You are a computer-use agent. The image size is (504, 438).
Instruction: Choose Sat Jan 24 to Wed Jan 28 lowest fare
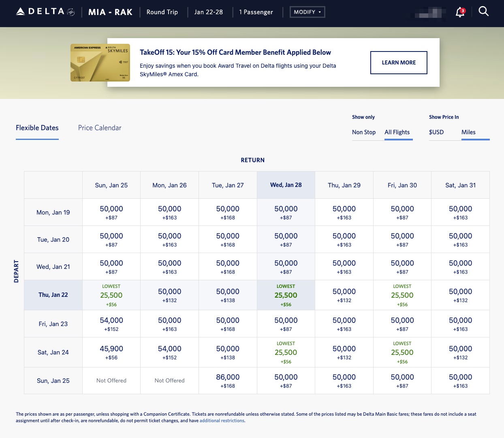point(286,352)
